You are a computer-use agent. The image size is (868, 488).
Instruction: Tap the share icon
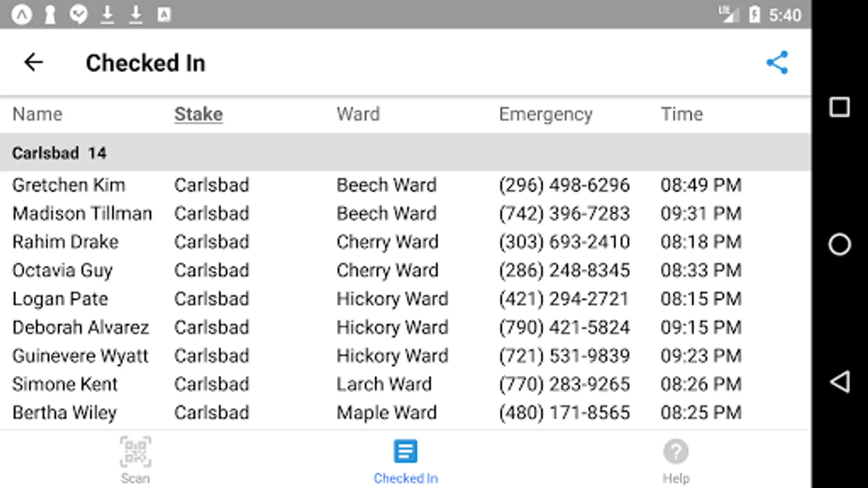(777, 62)
